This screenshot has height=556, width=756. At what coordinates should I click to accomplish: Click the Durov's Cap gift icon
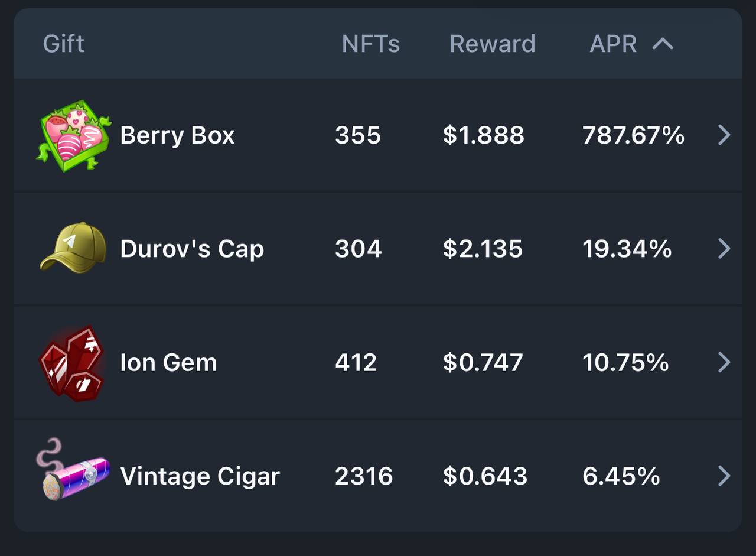coord(73,247)
